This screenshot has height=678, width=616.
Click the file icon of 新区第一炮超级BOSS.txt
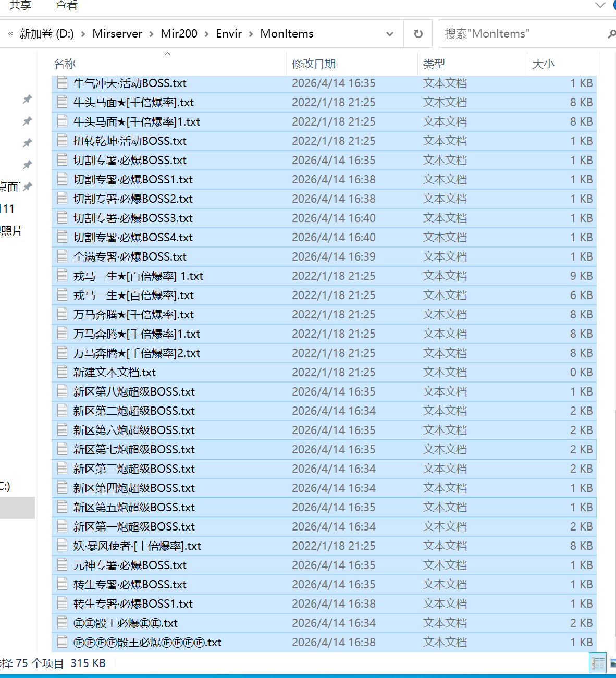pyautogui.click(x=62, y=526)
